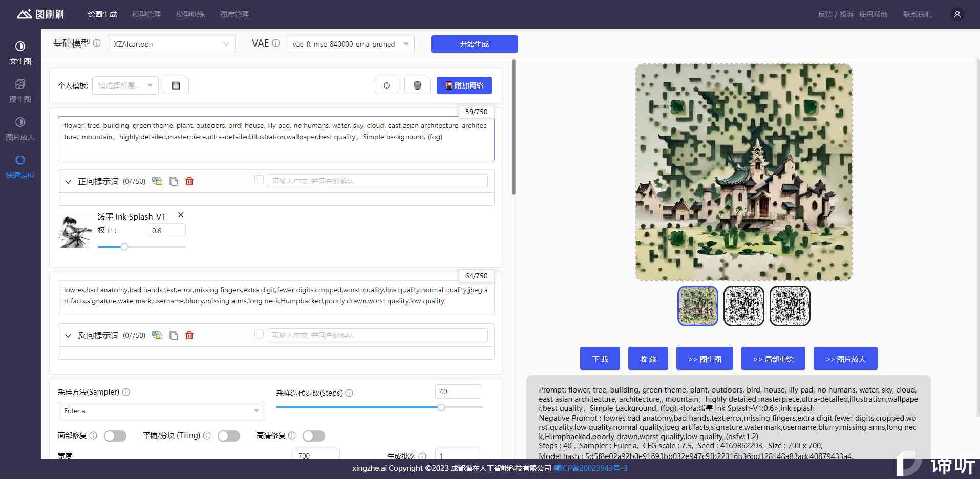Viewport: 980px width, 479px height.
Task: Click the negative prompt text area
Action: tap(276, 298)
